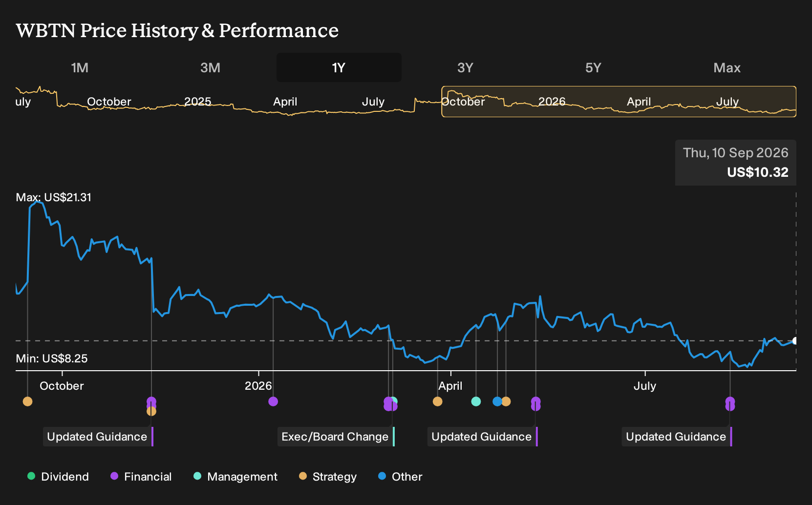This screenshot has width=812, height=505.
Task: Toggle the Strategy legend item
Action: [328, 477]
